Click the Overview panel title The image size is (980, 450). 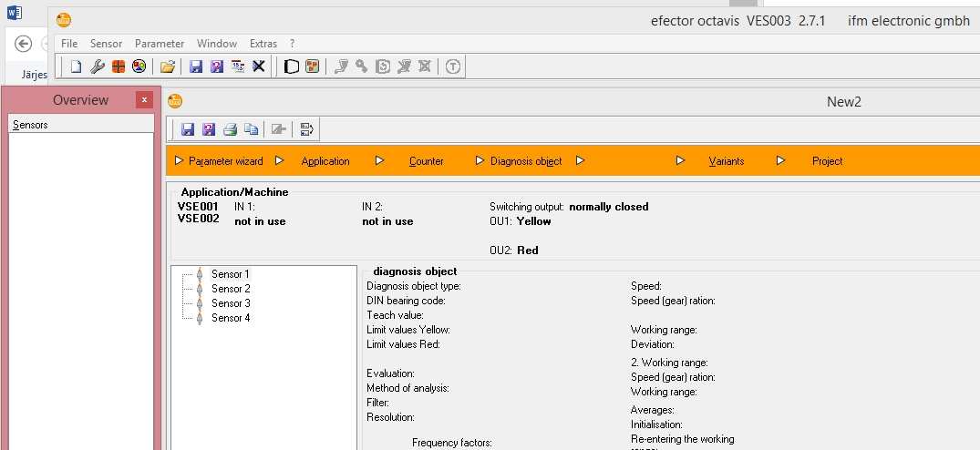(x=80, y=100)
